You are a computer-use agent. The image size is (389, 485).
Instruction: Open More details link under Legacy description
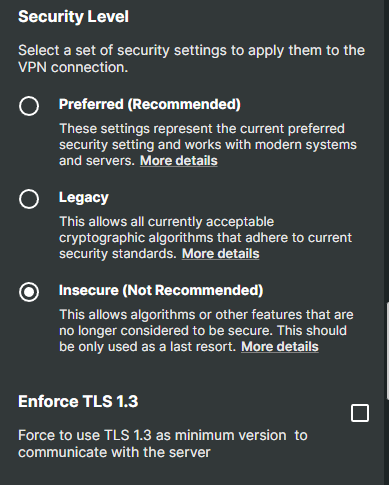(x=220, y=254)
